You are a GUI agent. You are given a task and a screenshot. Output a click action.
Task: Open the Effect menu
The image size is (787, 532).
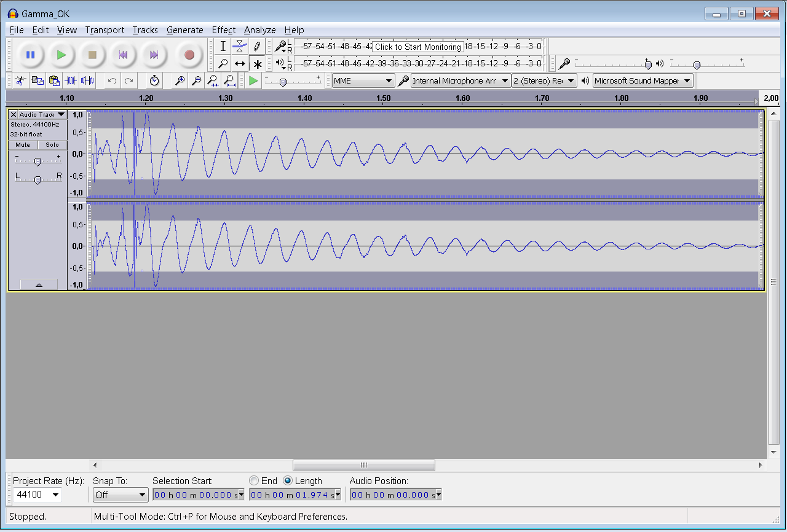pos(224,30)
